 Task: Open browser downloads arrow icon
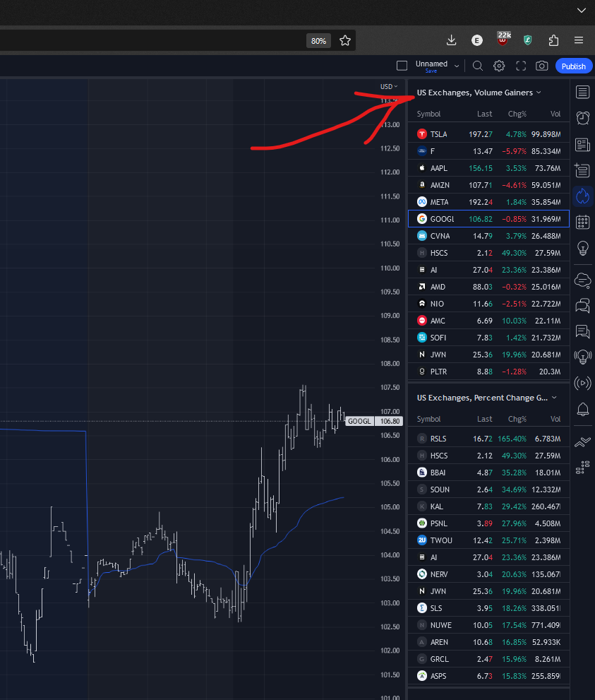tap(452, 40)
